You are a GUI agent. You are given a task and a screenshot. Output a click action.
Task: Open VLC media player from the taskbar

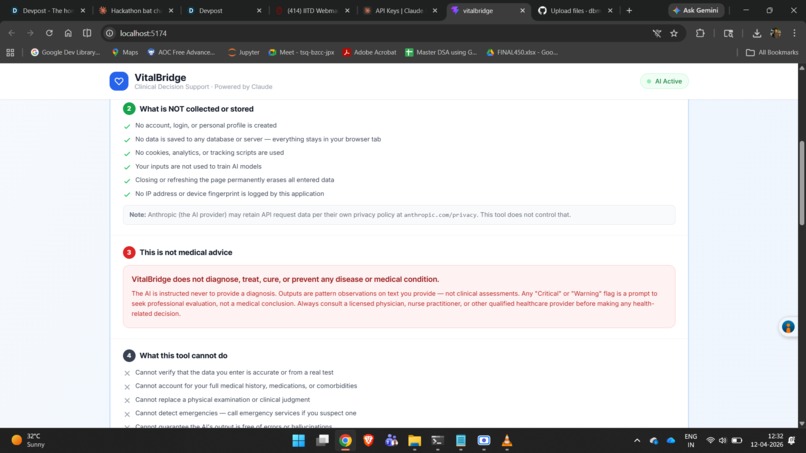[x=507, y=441]
